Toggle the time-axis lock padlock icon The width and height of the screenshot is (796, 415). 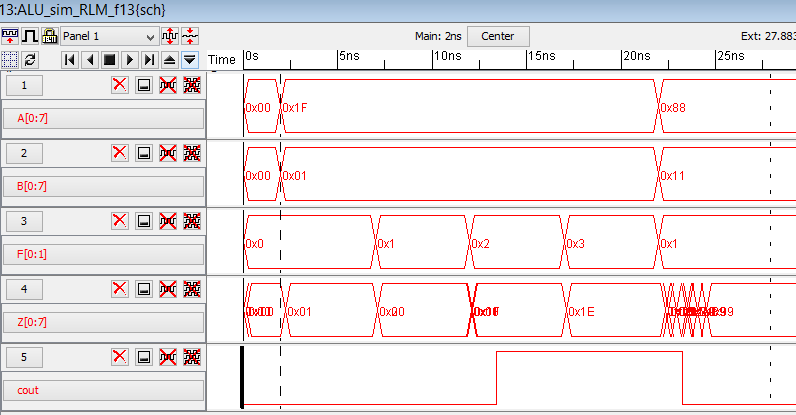coord(50,36)
